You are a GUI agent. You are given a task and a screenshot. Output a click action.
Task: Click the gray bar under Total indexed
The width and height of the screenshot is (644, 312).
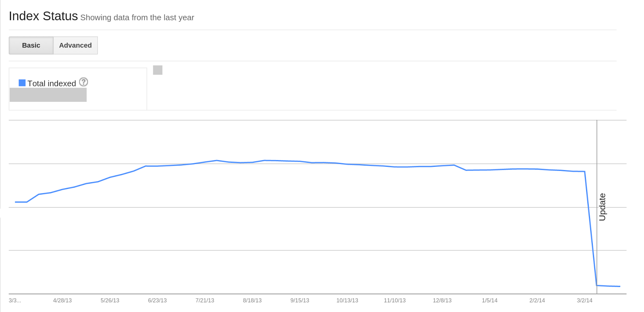click(x=48, y=95)
